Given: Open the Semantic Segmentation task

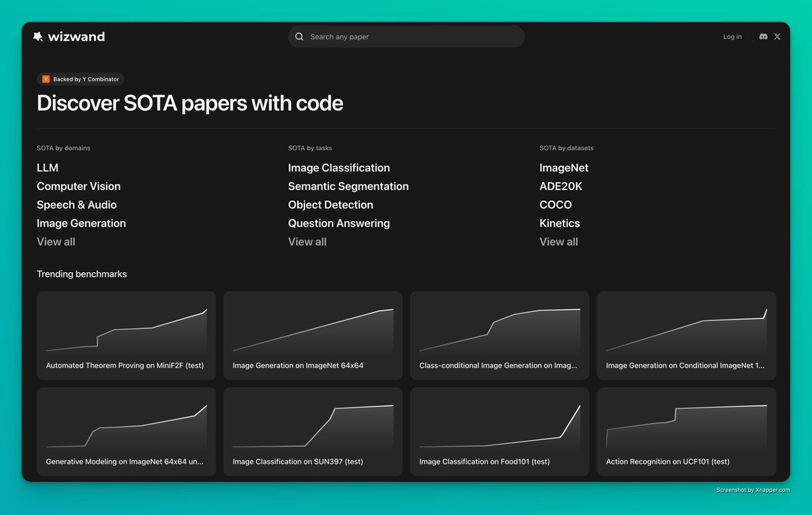Looking at the screenshot, I should 348,186.
